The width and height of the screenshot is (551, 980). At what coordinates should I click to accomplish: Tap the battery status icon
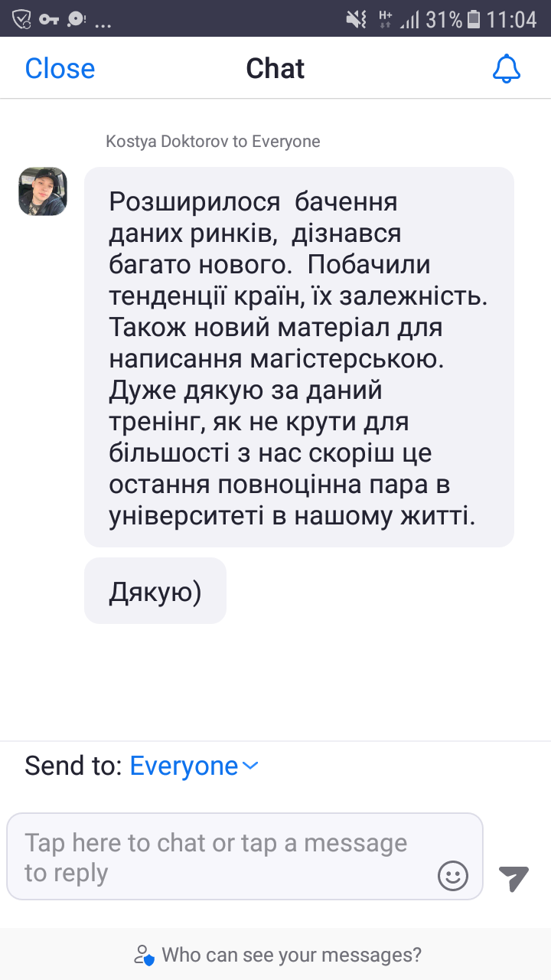474,19
